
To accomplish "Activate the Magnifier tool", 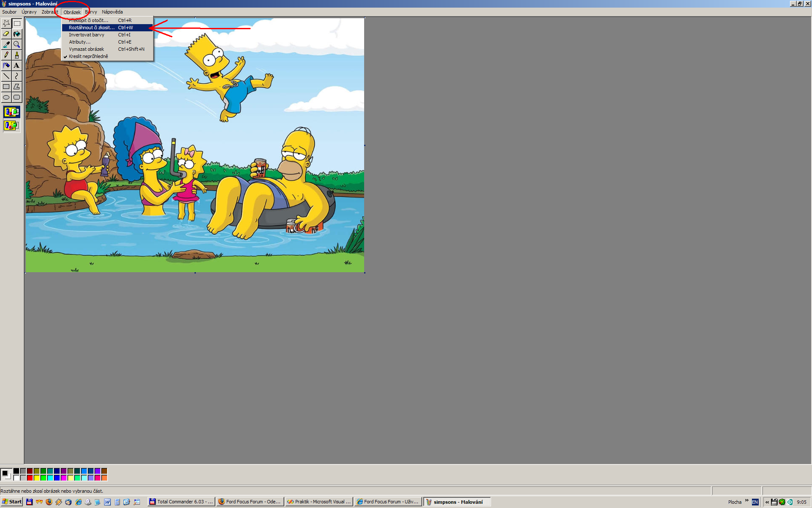I will 17,44.
